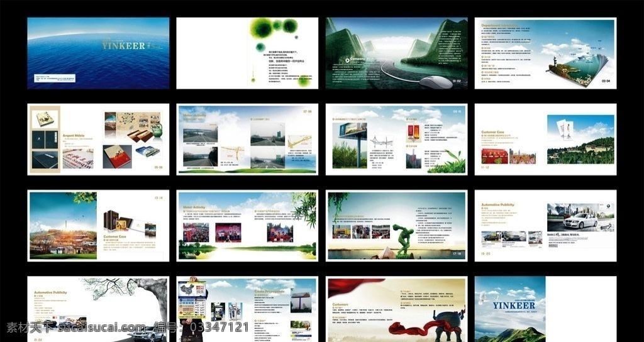Screen dimensions: 644x342
Task: Select the YINKEER back cover with mountains
Action: (x=545, y=309)
